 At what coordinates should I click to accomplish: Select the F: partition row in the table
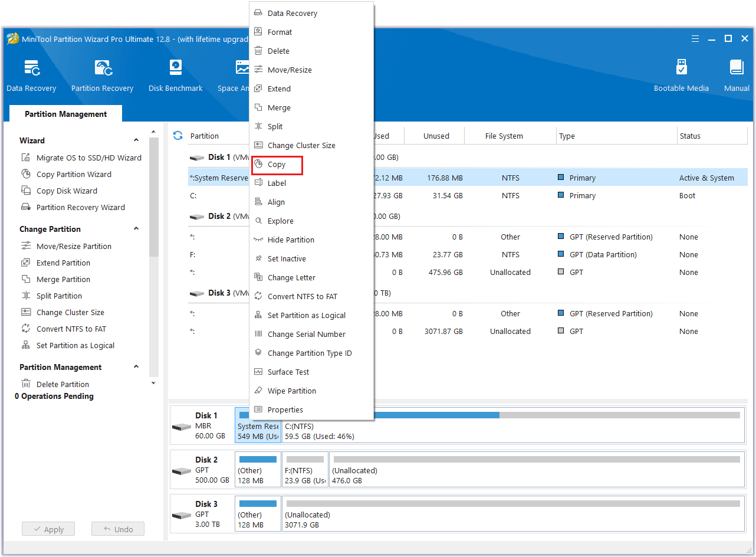coord(468,254)
